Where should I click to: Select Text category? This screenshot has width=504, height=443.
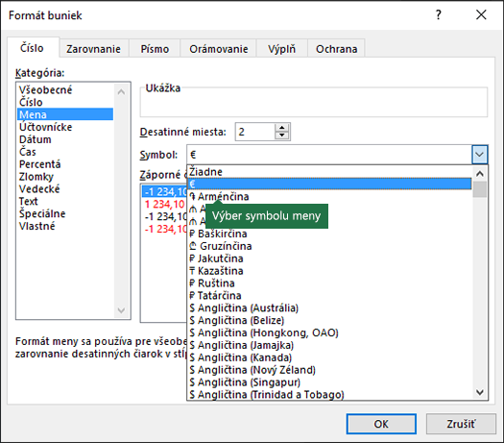click(x=65, y=201)
